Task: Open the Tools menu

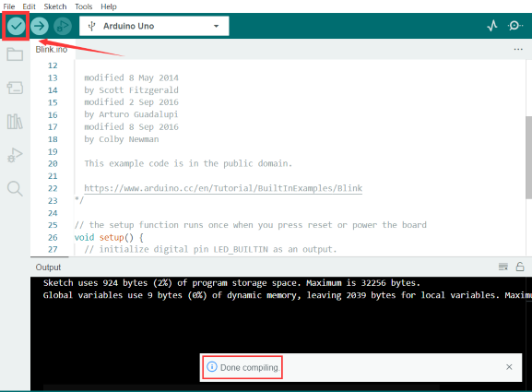Action: pyautogui.click(x=84, y=6)
